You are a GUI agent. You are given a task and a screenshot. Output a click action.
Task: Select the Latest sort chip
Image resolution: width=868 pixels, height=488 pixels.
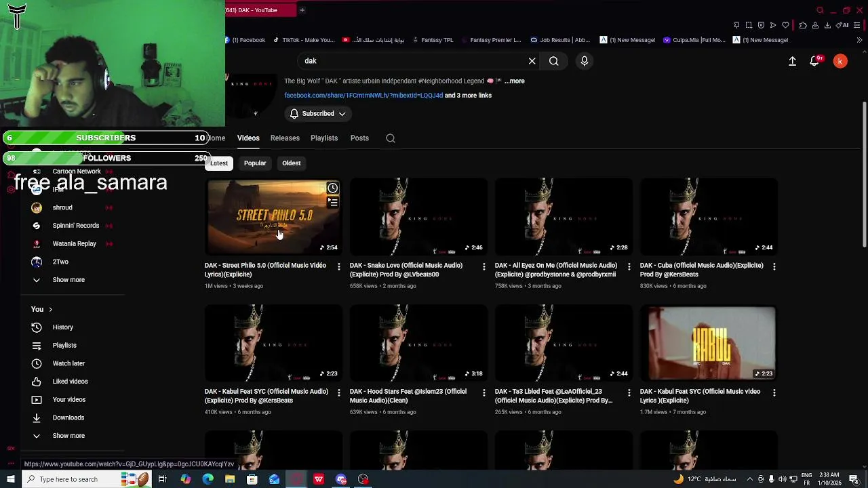coord(219,163)
